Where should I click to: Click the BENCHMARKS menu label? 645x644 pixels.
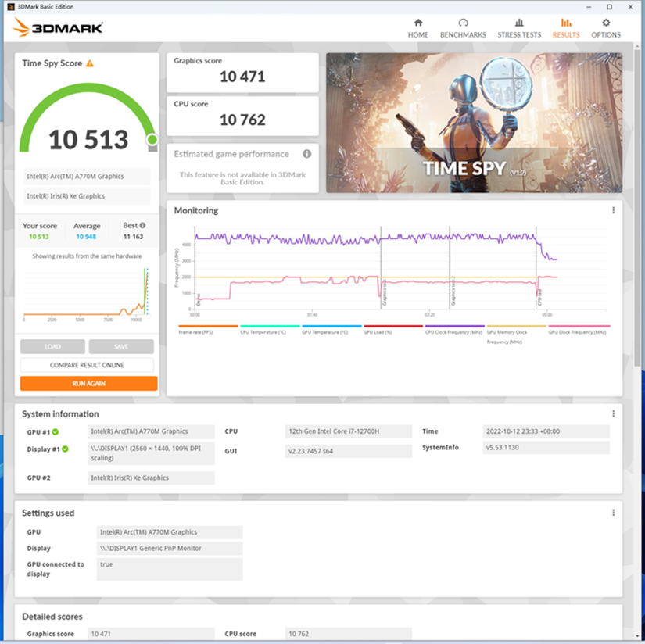(x=463, y=35)
